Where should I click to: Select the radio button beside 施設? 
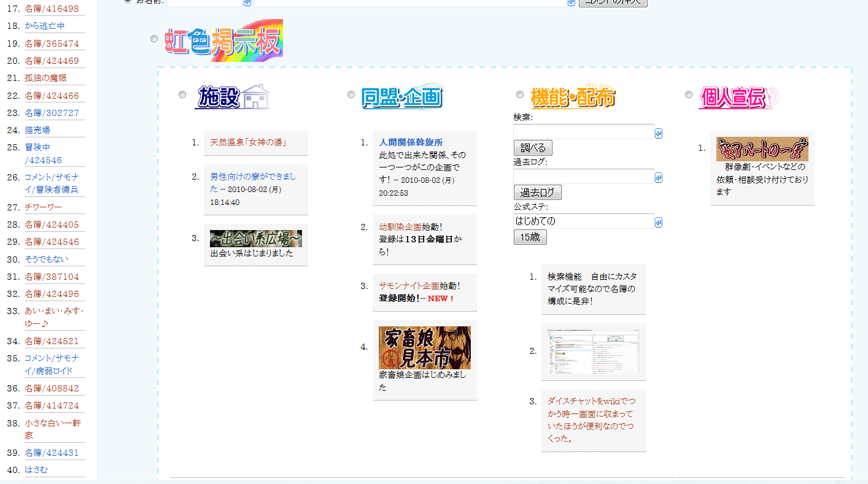pyautogui.click(x=182, y=94)
